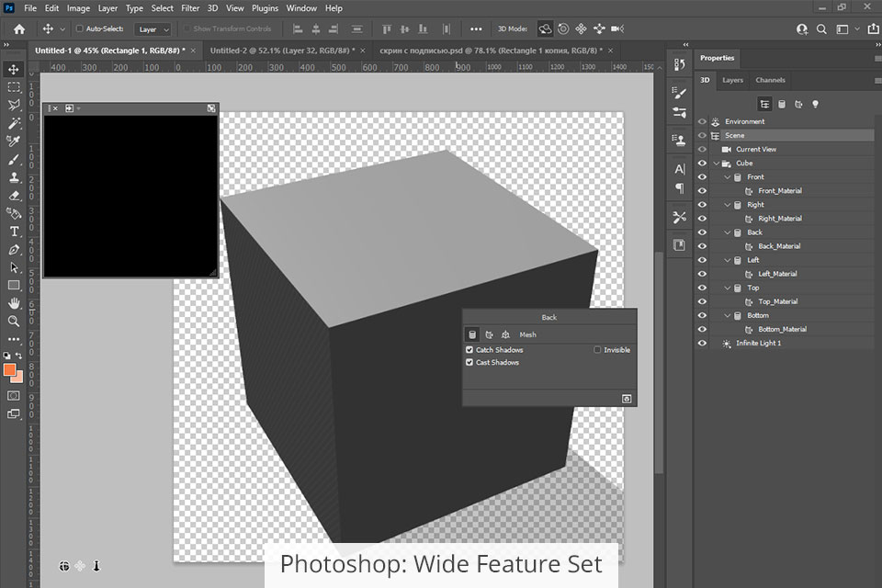Select the Polygonal Lasso tool
Viewport: 882px width, 588px height.
tap(14, 106)
